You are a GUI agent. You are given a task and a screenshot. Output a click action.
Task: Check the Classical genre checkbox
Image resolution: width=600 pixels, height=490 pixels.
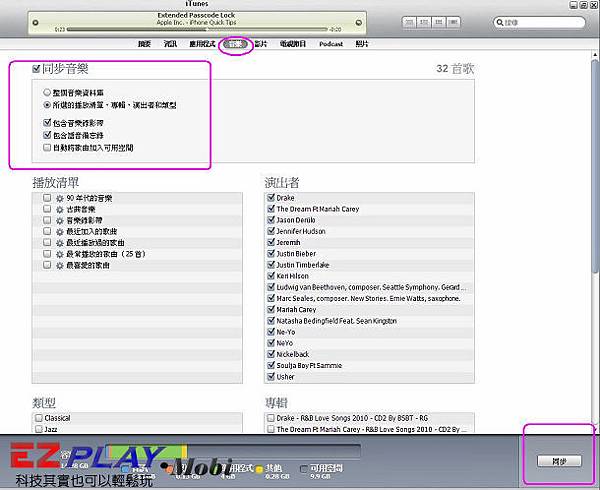[39, 418]
